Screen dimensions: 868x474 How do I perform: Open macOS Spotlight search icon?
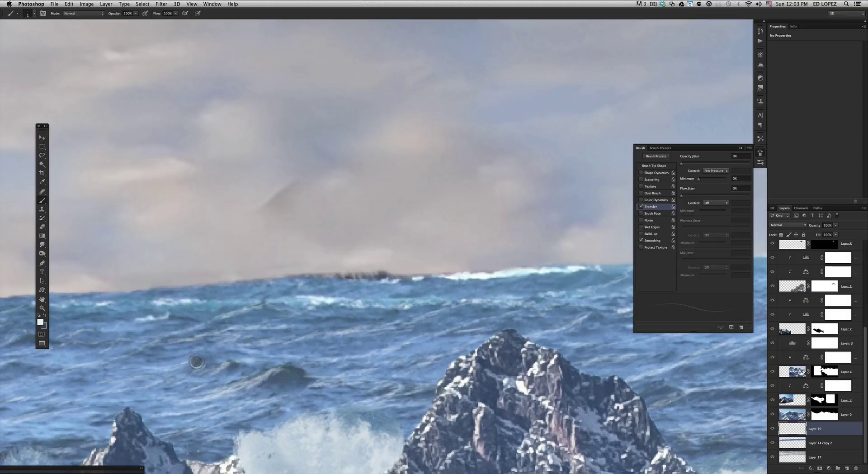846,4
